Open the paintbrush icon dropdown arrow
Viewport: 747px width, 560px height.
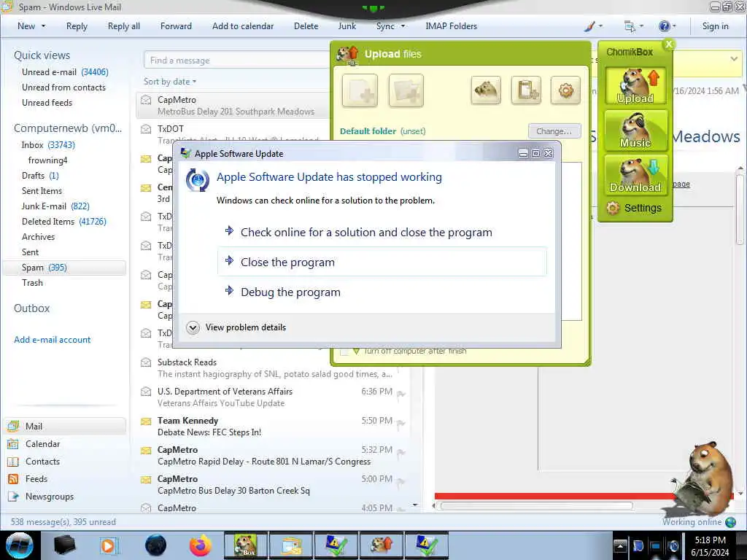pyautogui.click(x=601, y=26)
